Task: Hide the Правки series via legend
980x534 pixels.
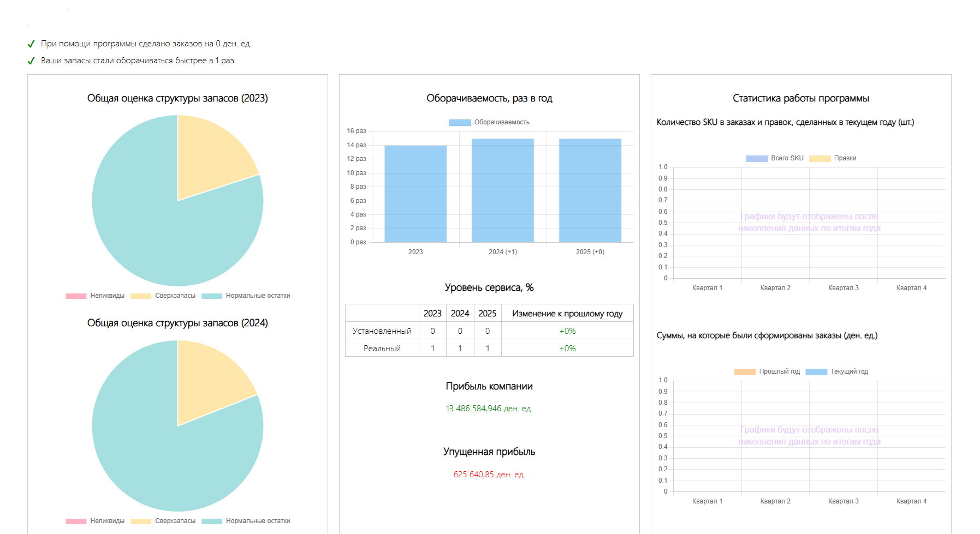Action: 833,158
